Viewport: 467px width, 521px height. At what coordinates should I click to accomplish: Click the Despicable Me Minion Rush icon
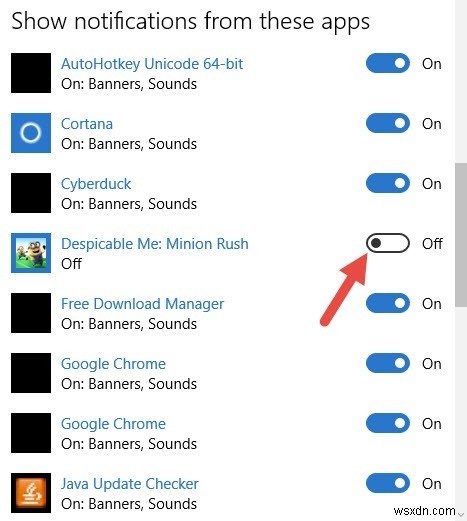coord(31,253)
